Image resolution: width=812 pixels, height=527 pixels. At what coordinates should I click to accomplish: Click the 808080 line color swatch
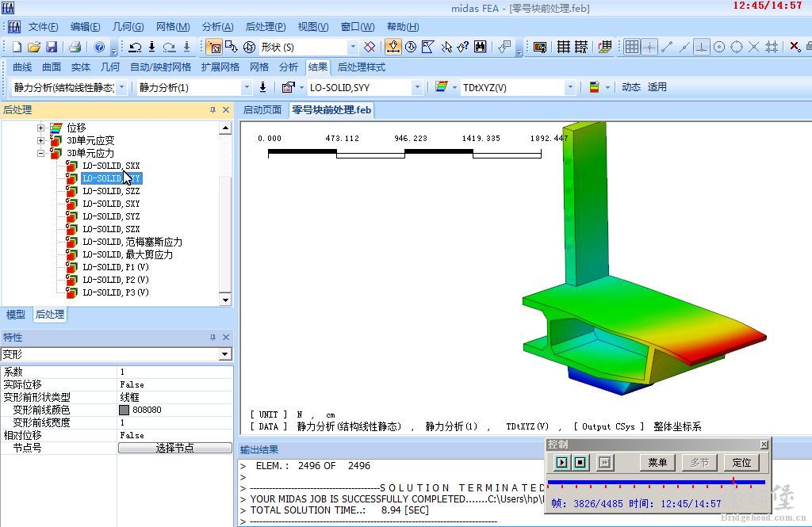124,410
